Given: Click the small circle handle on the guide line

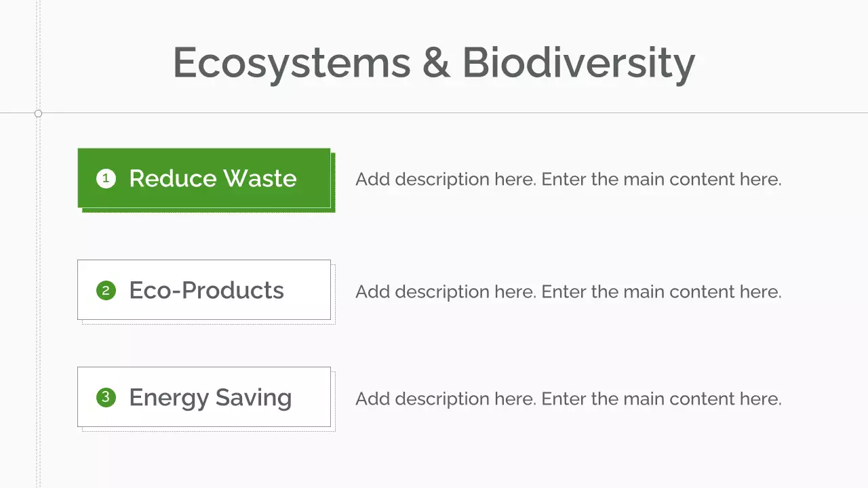Looking at the screenshot, I should coord(38,113).
